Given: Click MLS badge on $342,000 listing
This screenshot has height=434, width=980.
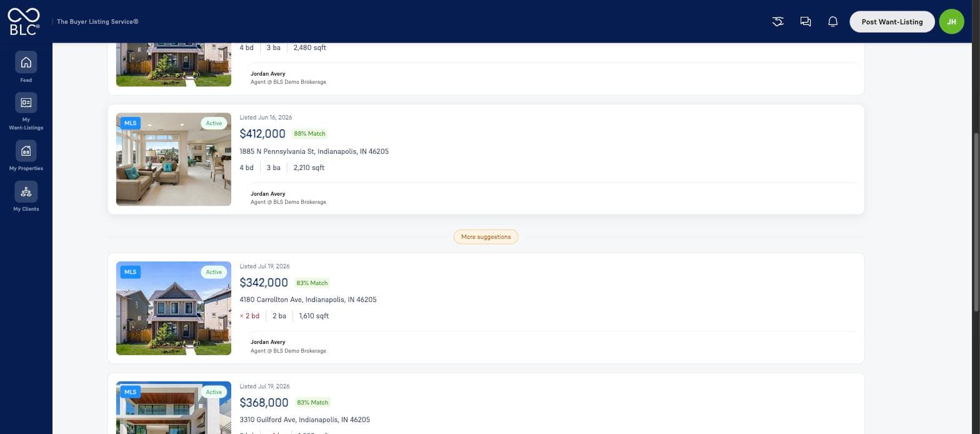Looking at the screenshot, I should click(x=130, y=272).
